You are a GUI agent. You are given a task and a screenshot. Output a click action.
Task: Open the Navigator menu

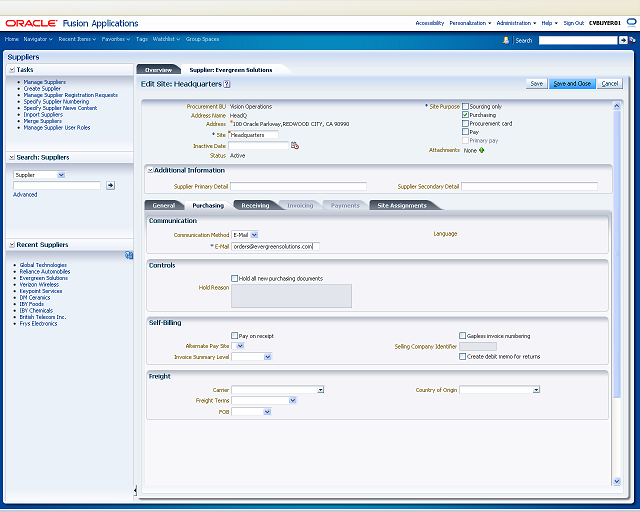(x=38, y=39)
